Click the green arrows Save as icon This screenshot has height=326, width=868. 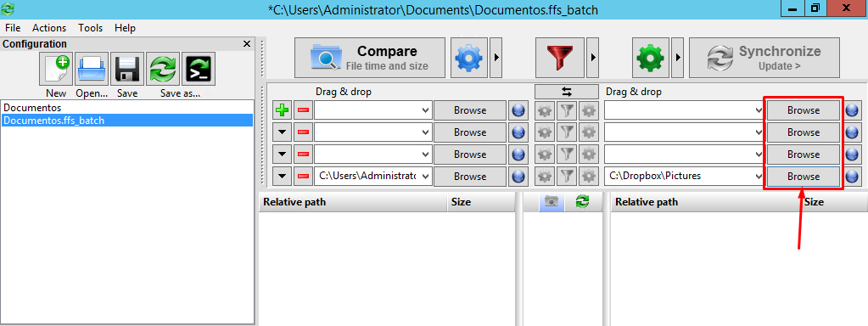163,69
